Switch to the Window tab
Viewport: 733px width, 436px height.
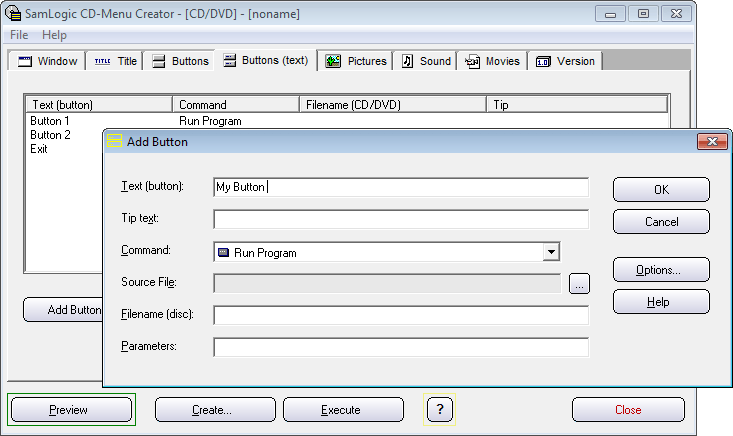click(x=47, y=61)
